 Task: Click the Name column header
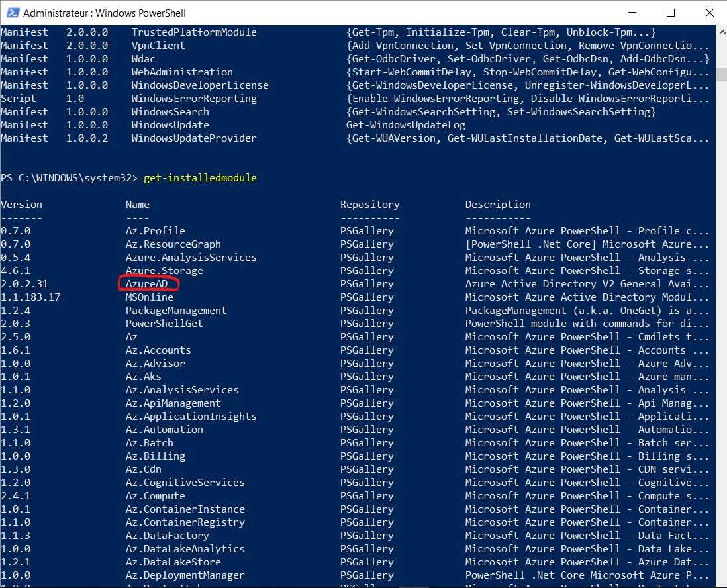[x=137, y=205]
